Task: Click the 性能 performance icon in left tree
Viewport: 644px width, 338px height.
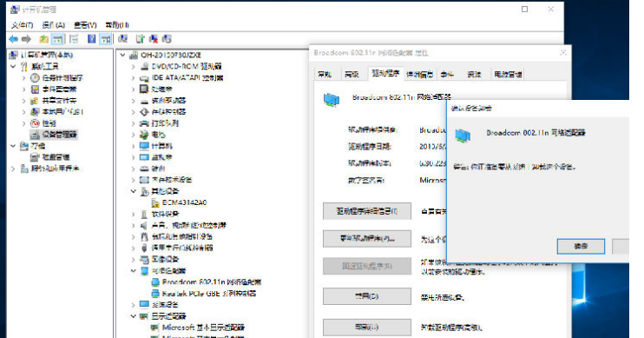Action: pos(36,123)
